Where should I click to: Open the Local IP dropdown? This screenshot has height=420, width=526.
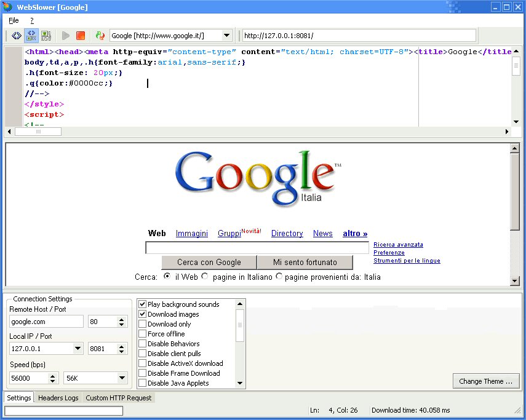pyautogui.click(x=78, y=349)
